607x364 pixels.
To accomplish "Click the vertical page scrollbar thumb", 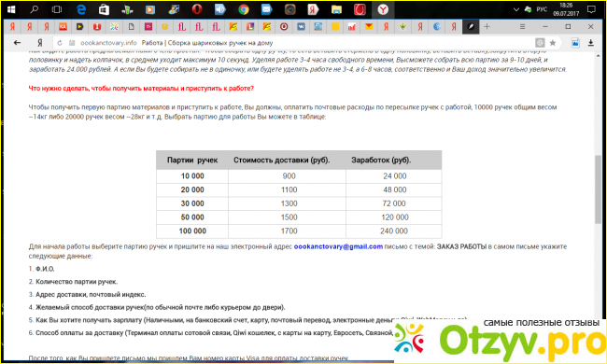I will tap(599, 189).
